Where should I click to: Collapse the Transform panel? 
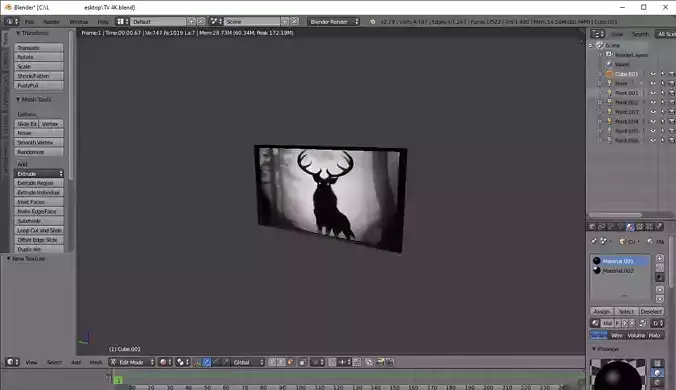[18, 33]
